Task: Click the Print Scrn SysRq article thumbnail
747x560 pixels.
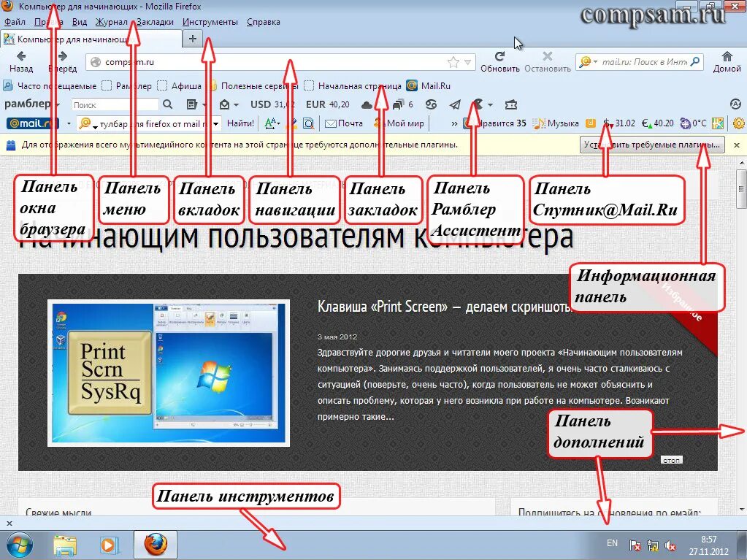Action: tap(169, 373)
